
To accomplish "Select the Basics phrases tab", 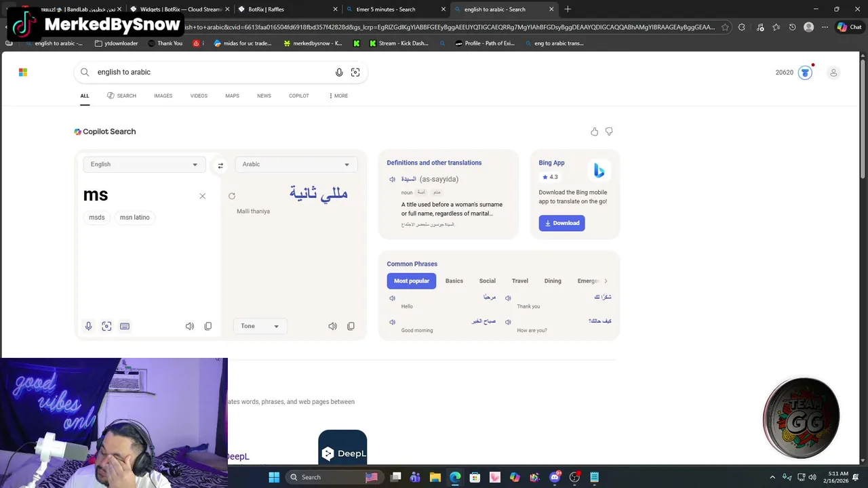I will [454, 281].
